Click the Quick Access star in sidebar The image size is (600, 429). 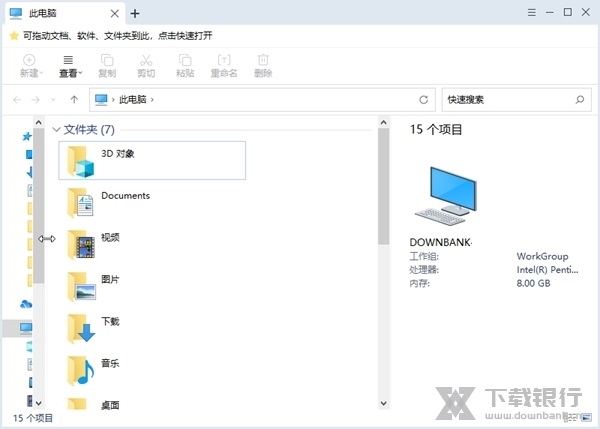pyautogui.click(x=27, y=136)
